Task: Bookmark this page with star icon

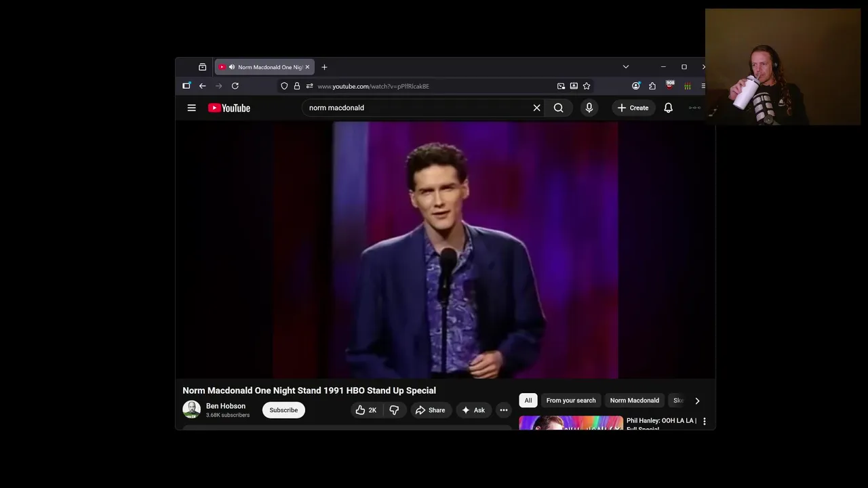Action: click(587, 86)
